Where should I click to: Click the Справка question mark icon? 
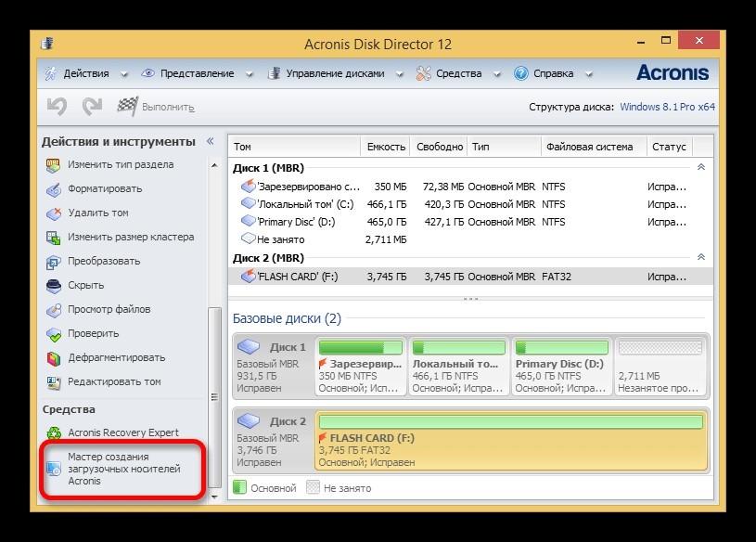tap(520, 73)
